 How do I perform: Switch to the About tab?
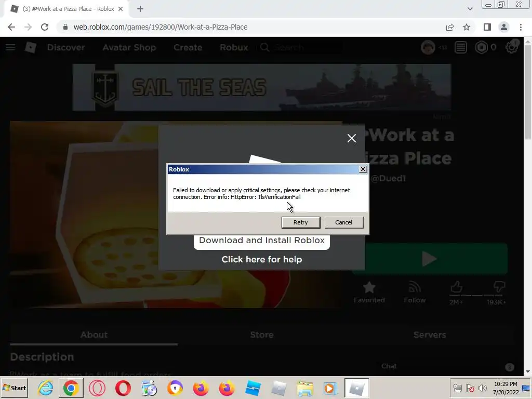94,335
